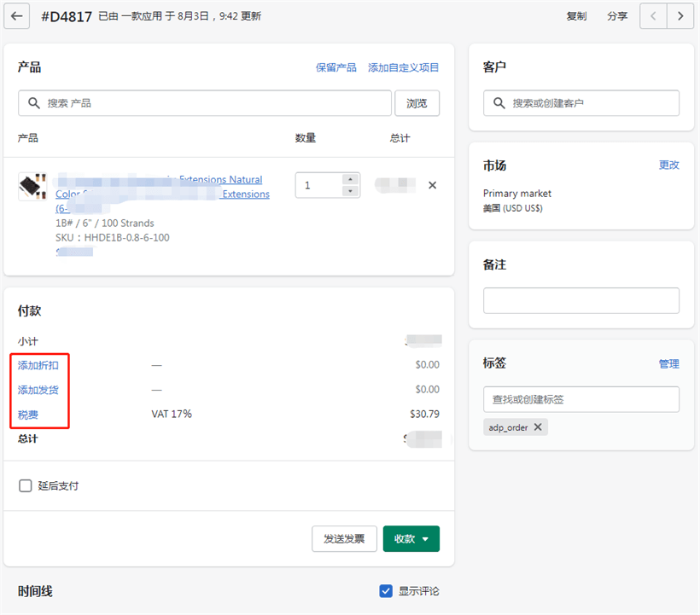The width and height of the screenshot is (700, 615).
Task: Click the 备注 notes text field
Action: pyautogui.click(x=581, y=300)
